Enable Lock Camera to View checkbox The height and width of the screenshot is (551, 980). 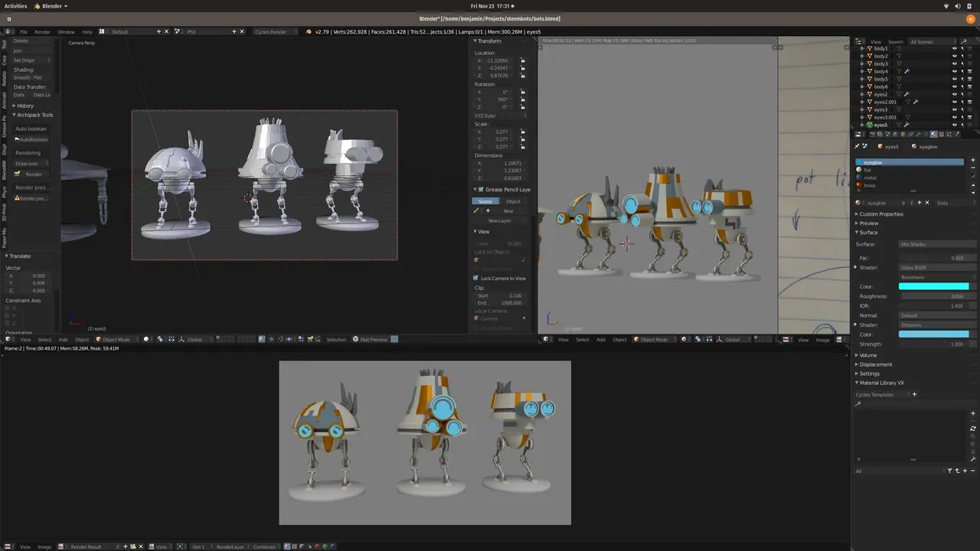pos(475,278)
